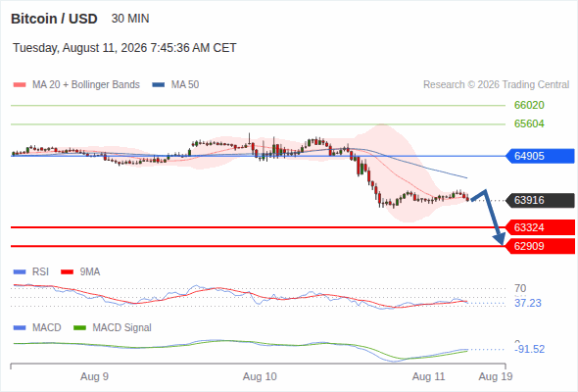This screenshot has width=578, height=392.
Task: Click the MA 50 legend color swatch
Action: (159, 85)
